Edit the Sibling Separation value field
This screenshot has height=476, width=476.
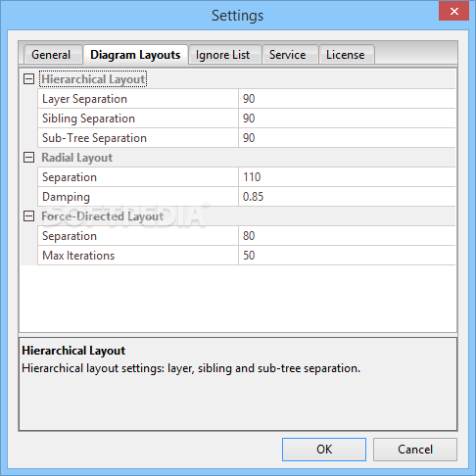[347, 119]
